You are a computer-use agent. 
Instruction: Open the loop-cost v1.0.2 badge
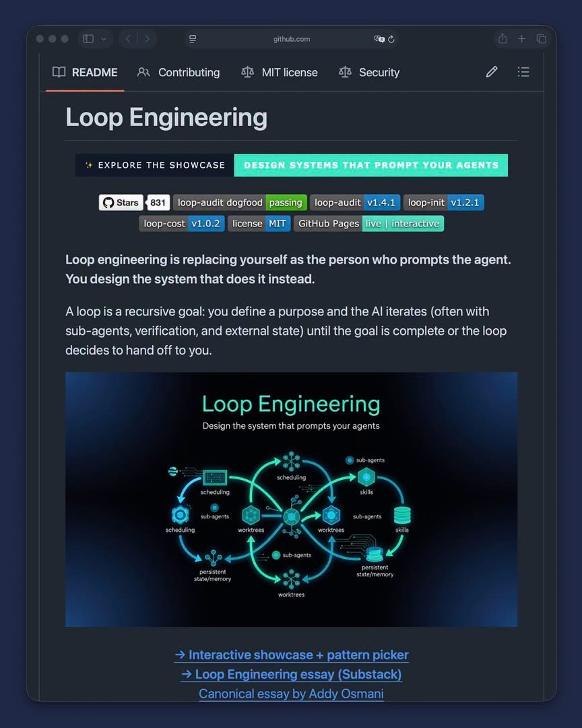click(182, 223)
